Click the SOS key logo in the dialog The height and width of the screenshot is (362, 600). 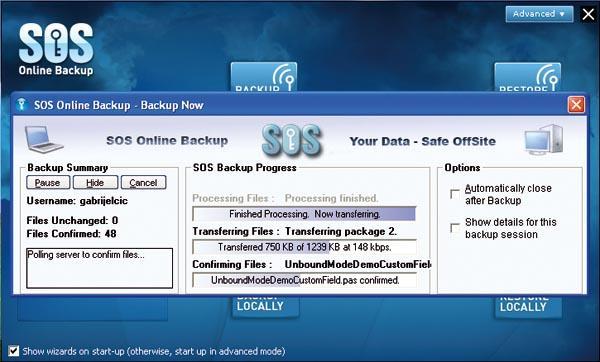(x=292, y=140)
